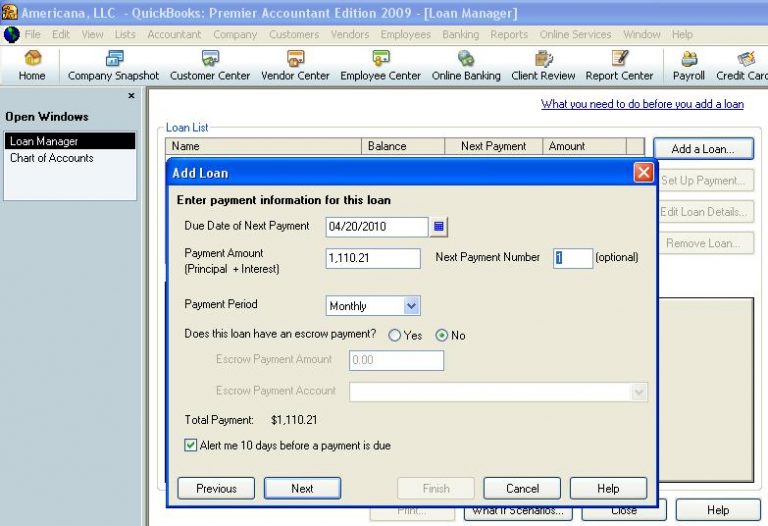This screenshot has height=526, width=768.
Task: Open the Employees menu
Action: coord(406,34)
